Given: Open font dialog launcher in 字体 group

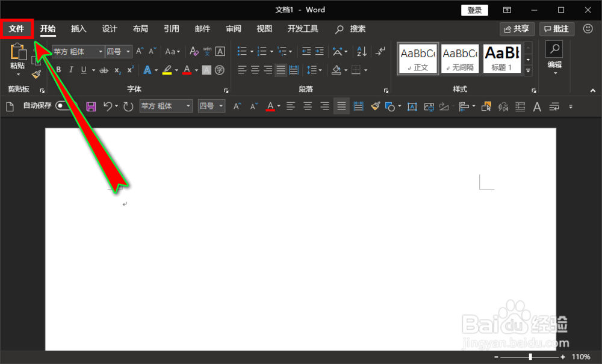Looking at the screenshot, I should point(226,90).
